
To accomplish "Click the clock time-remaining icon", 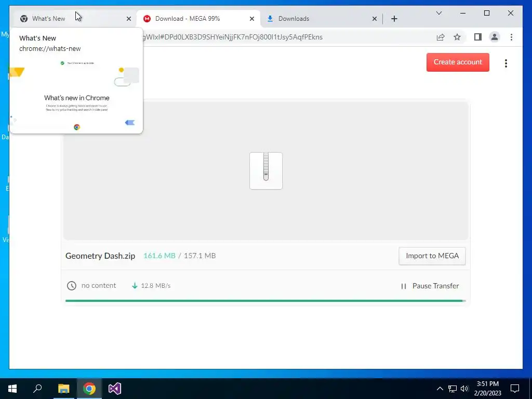I will click(72, 286).
